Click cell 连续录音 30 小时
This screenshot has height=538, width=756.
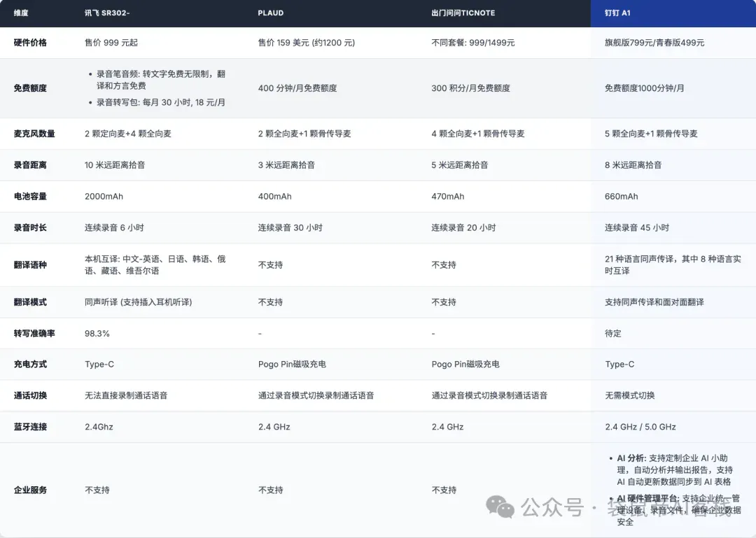[x=290, y=227]
